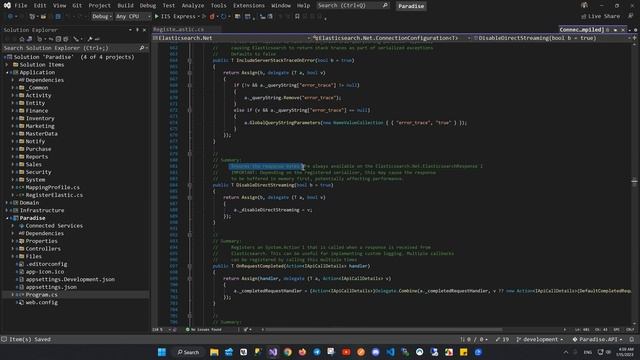Click the Paradise solution name button
The width and height of the screenshot is (640, 360).
click(411, 6)
